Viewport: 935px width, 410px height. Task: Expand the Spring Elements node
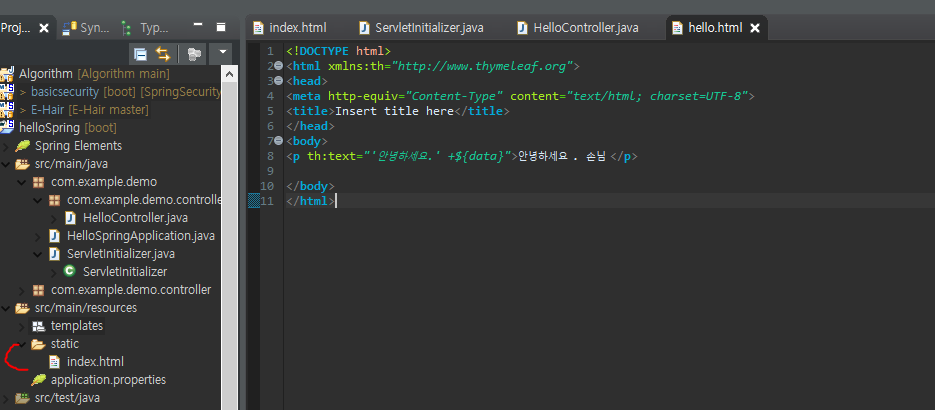pos(5,146)
